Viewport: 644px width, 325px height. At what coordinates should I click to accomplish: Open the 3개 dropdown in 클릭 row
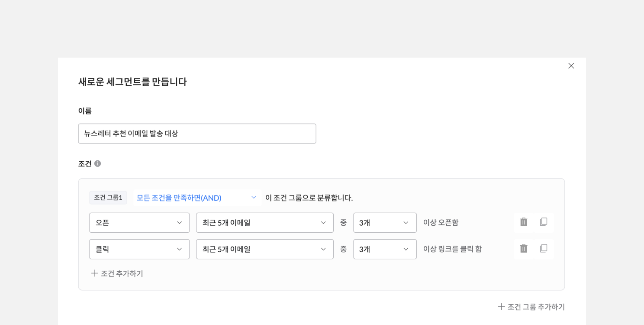coord(385,249)
